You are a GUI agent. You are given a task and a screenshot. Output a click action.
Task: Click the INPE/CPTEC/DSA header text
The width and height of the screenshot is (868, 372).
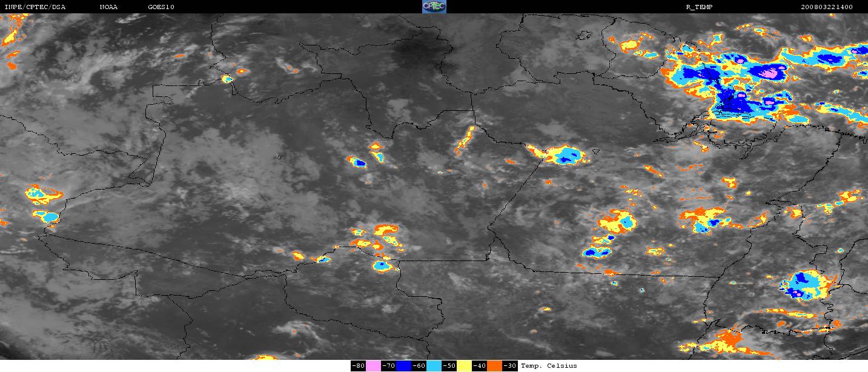click(35, 7)
